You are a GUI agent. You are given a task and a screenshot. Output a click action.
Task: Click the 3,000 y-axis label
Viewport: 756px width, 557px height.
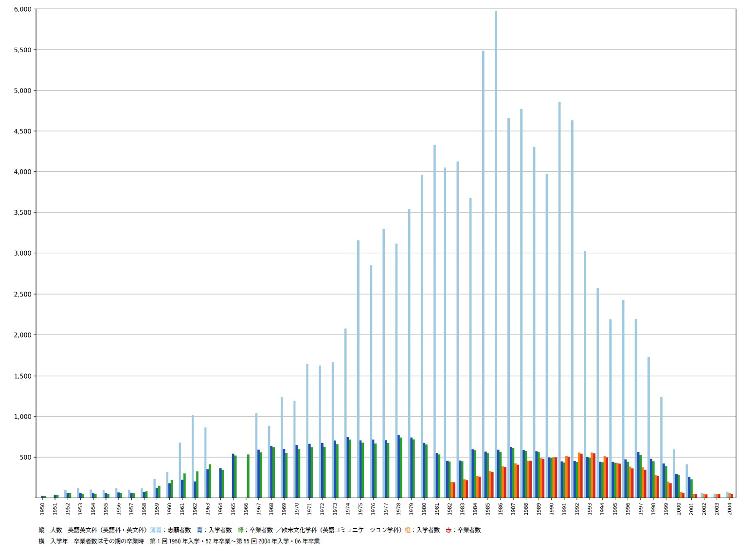tap(23, 254)
